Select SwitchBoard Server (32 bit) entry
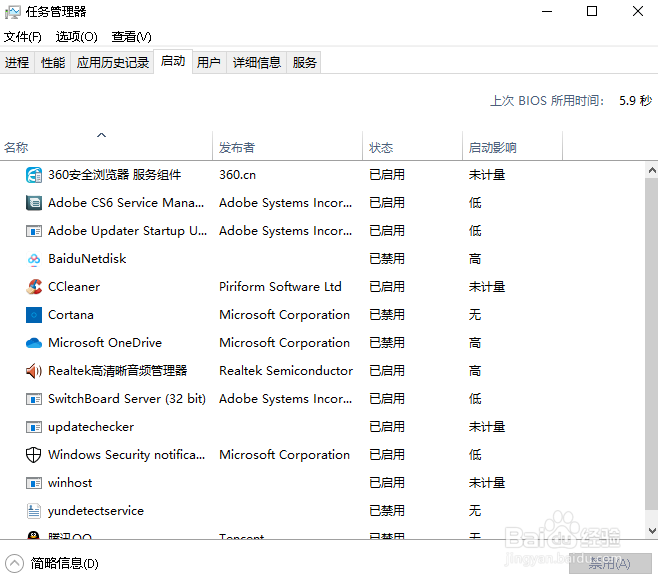Screen dimensions: 658x581 pos(127,399)
